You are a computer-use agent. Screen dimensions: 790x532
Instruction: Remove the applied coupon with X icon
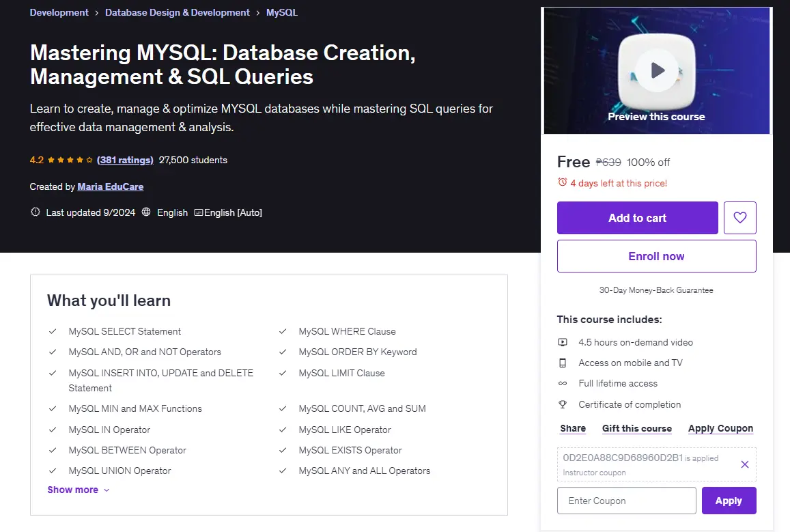(x=745, y=464)
